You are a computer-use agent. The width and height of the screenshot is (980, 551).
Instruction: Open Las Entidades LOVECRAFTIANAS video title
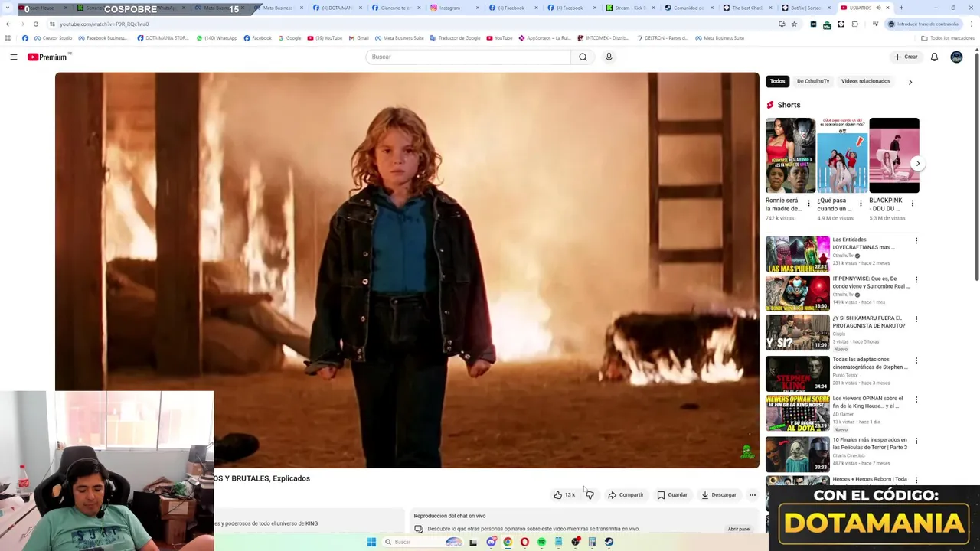864,243
